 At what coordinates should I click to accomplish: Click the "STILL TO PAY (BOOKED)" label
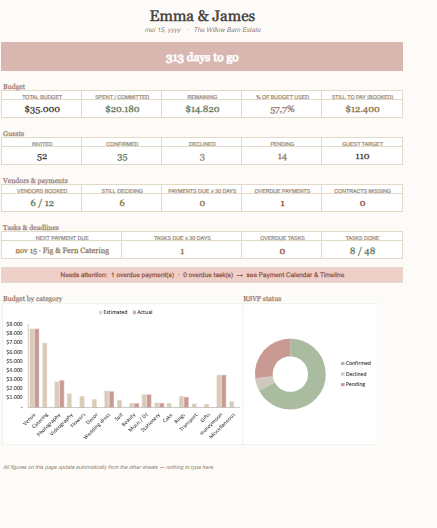pyautogui.click(x=362, y=97)
